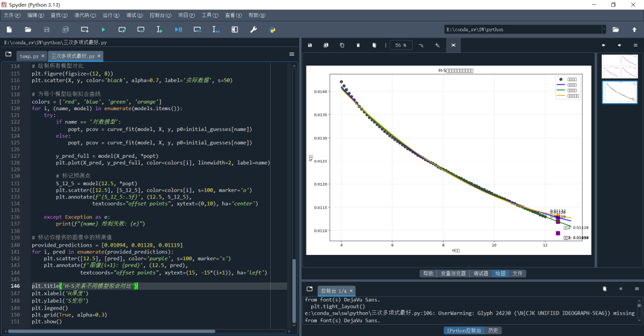Go to the parent directory with the up arrow
The image size is (644, 336).
(x=634, y=30)
